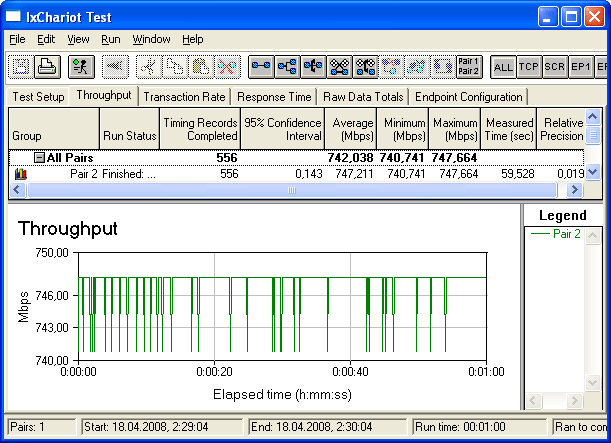Switch to the Endpoint Configuration tab
Screen dimensions: 611x443
468,97
